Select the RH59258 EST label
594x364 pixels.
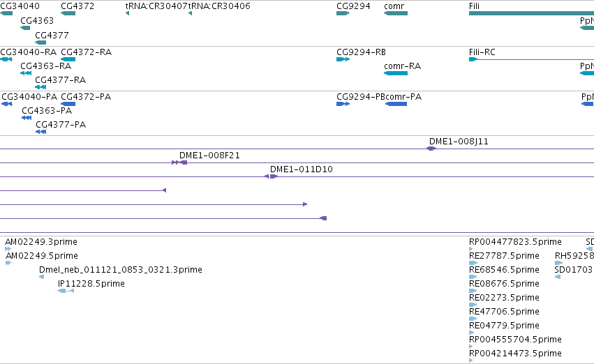click(x=574, y=255)
